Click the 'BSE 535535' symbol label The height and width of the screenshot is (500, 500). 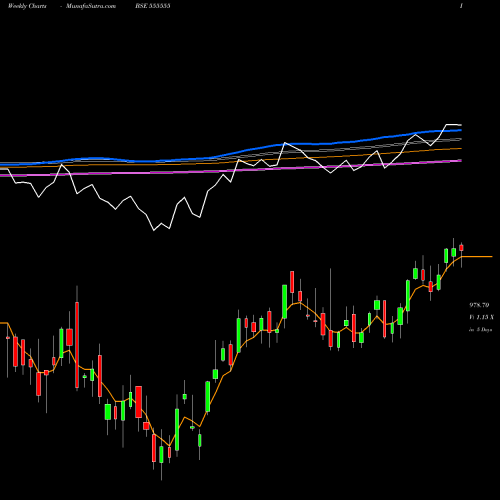[x=153, y=6]
